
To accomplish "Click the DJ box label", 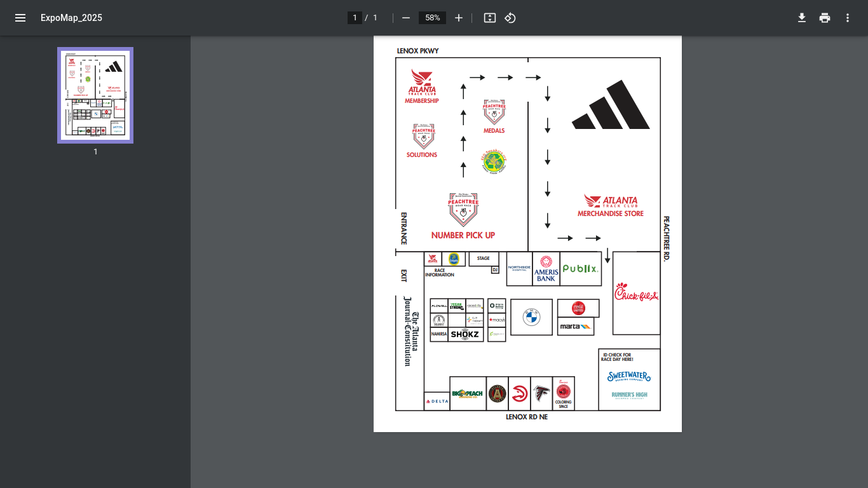I will [495, 270].
